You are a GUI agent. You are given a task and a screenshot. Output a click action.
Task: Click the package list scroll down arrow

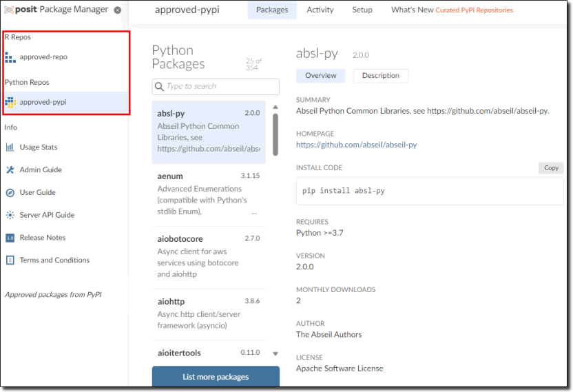point(275,353)
